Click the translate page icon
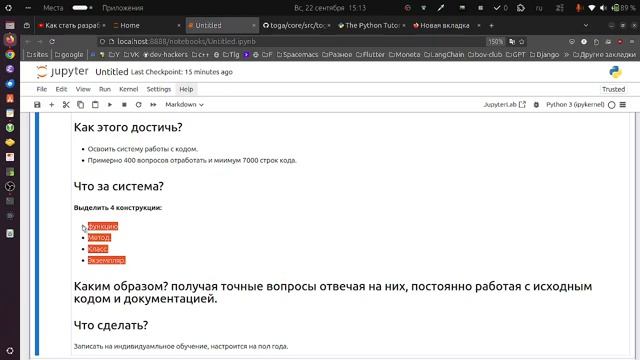The height and width of the screenshot is (360, 640). pos(512,42)
